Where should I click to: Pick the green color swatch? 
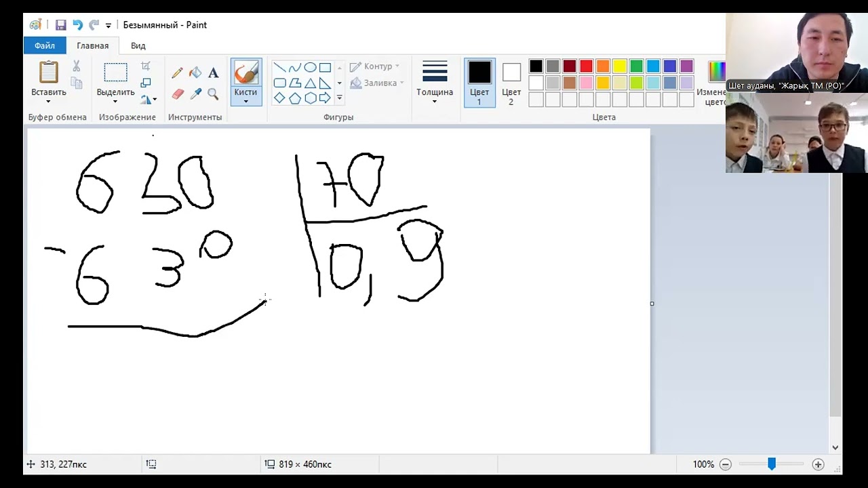636,66
